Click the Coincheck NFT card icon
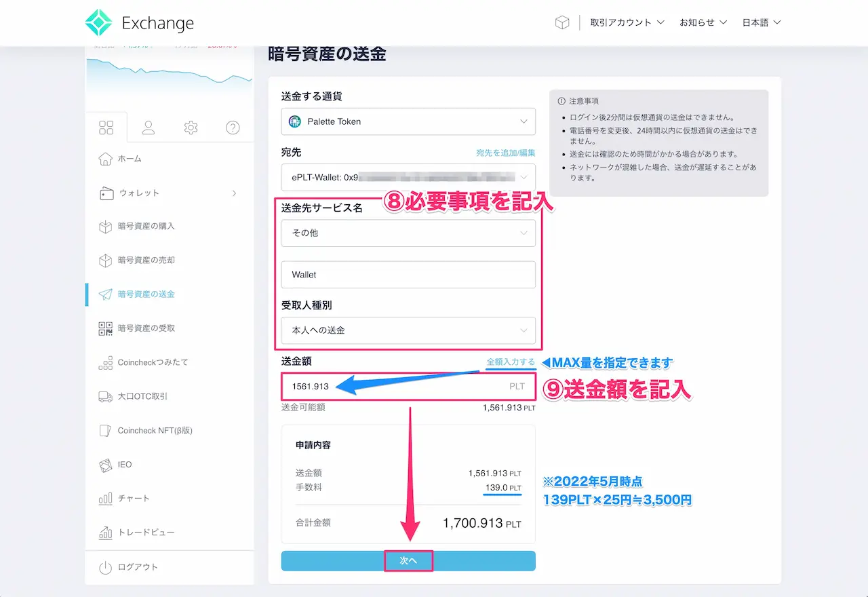The width and height of the screenshot is (868, 597). pos(106,431)
